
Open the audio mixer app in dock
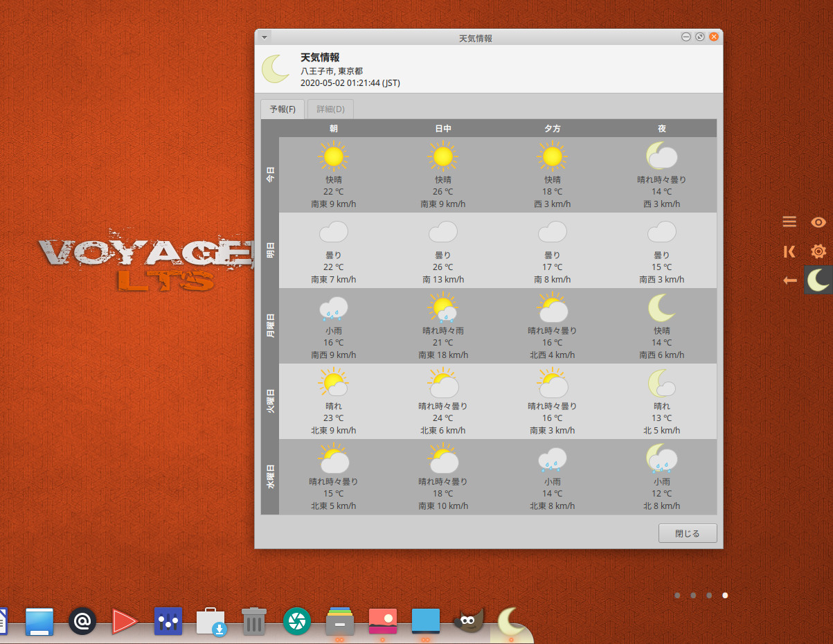pyautogui.click(x=168, y=621)
